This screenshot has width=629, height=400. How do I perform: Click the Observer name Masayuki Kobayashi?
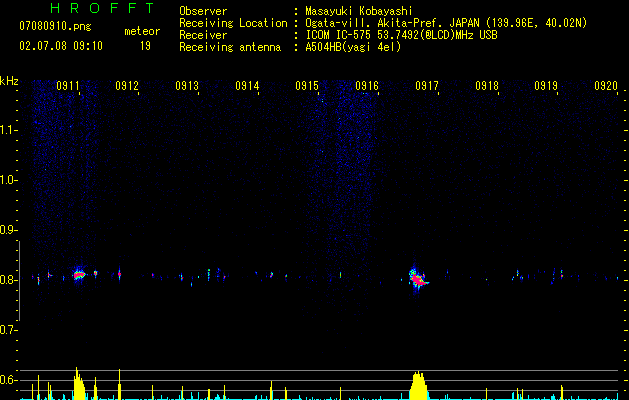(x=359, y=11)
